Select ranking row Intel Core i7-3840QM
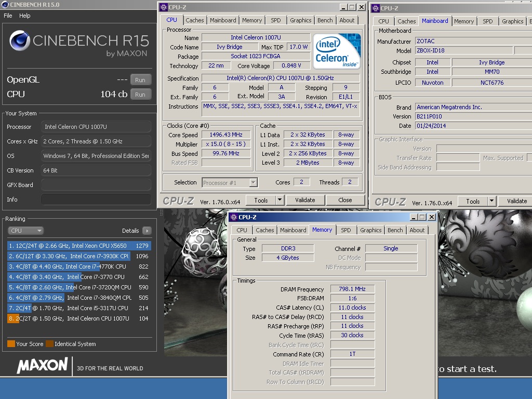 (79, 298)
